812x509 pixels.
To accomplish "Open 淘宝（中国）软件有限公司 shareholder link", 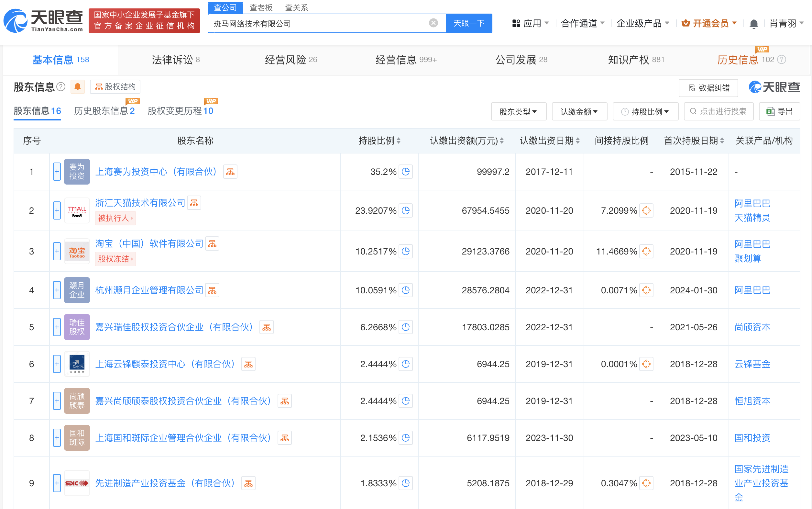I will [149, 244].
